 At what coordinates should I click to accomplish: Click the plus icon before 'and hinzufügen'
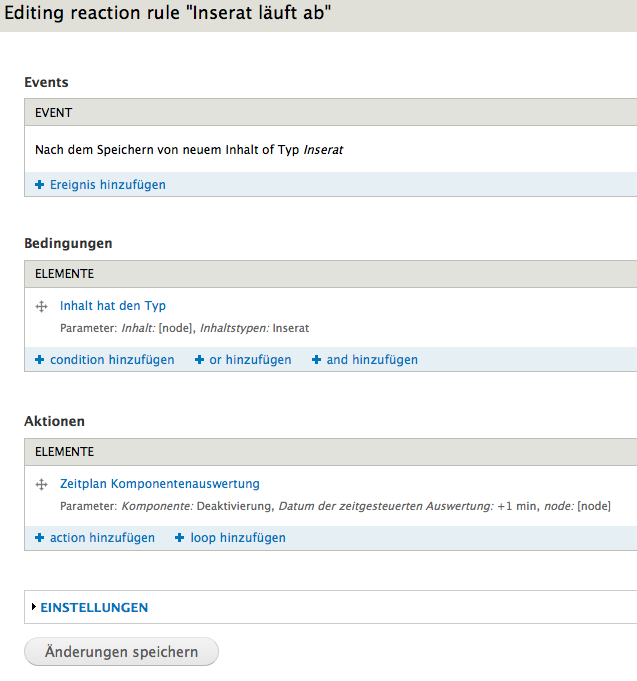[316, 360]
